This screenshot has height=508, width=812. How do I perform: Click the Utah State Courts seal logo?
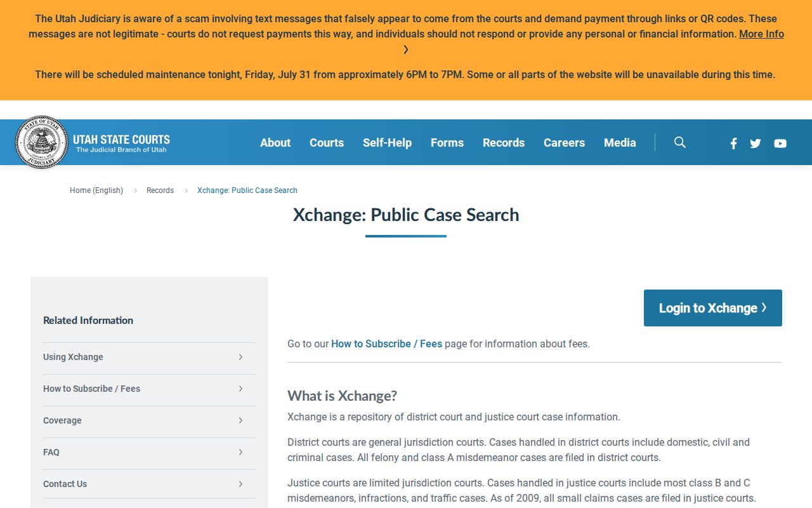coord(41,142)
